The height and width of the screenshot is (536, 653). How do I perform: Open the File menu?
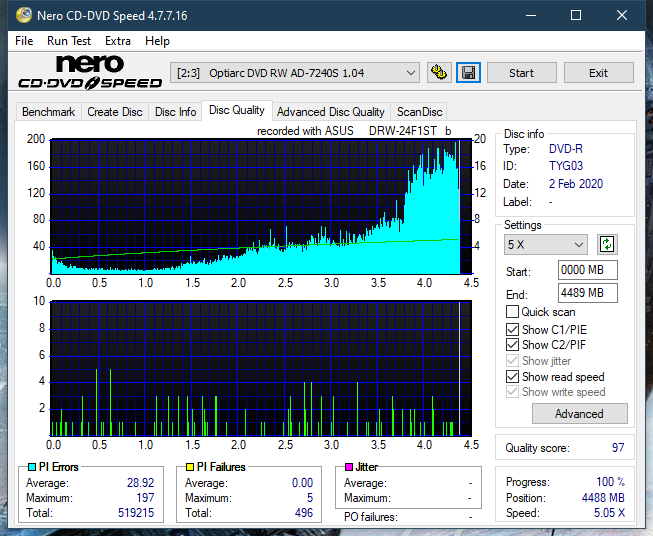24,41
